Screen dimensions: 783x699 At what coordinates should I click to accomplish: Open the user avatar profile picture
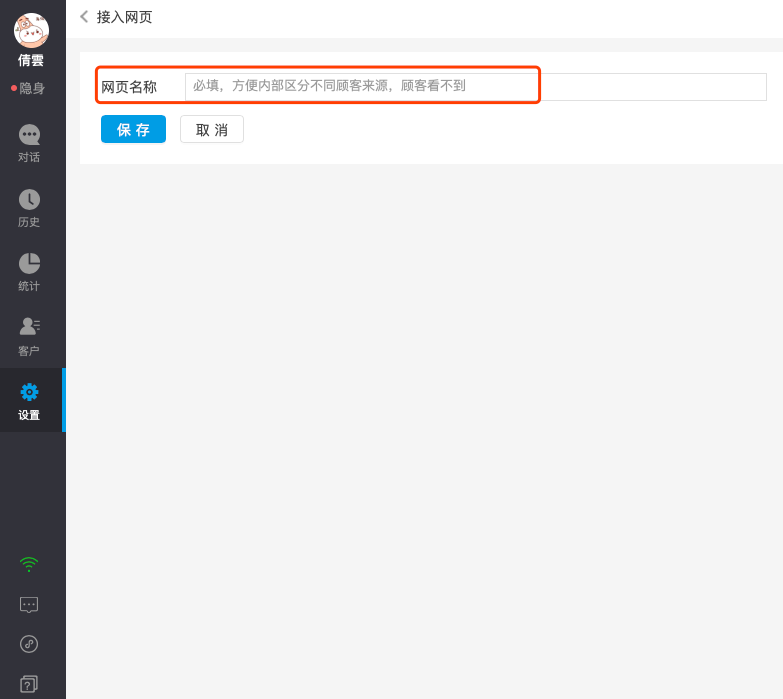click(31, 30)
